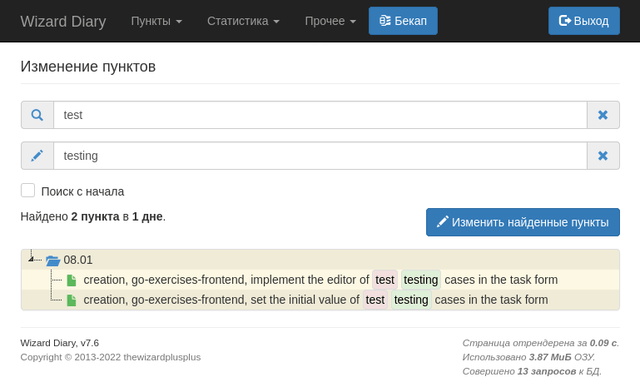Click 'Изменить найденные пункты' button
640x387 pixels.
click(523, 222)
